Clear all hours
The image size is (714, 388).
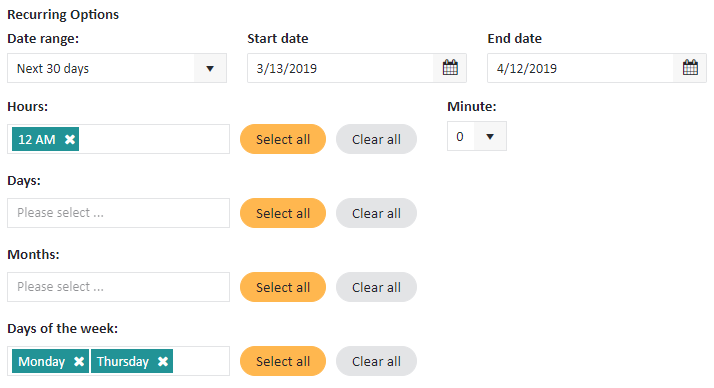coord(376,139)
